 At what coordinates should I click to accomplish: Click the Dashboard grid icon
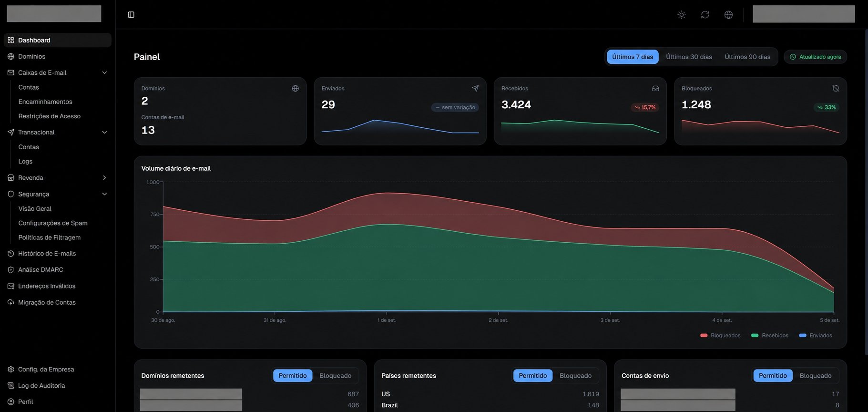click(x=11, y=40)
